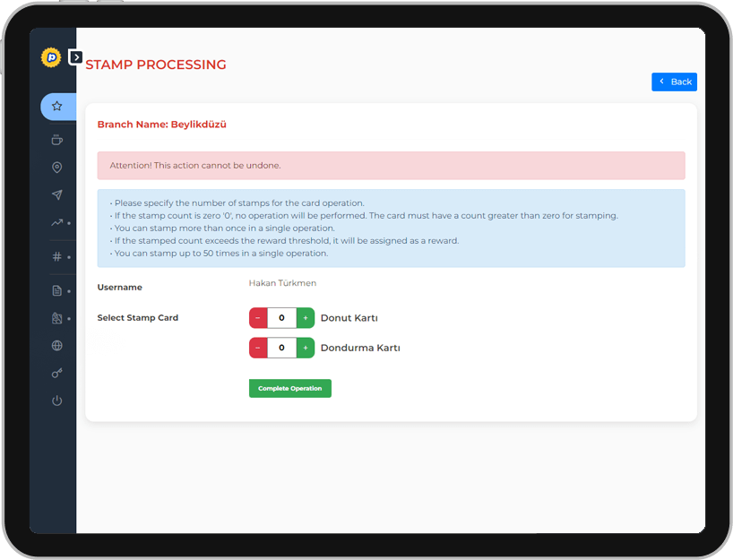The width and height of the screenshot is (733, 560).
Task: Open the coffee cup sidebar item
Action: coord(57,140)
